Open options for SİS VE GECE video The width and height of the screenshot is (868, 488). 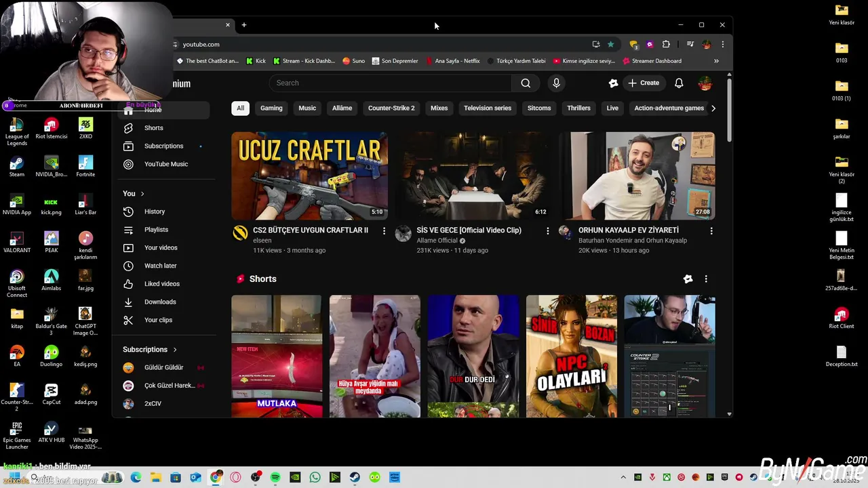(x=548, y=231)
